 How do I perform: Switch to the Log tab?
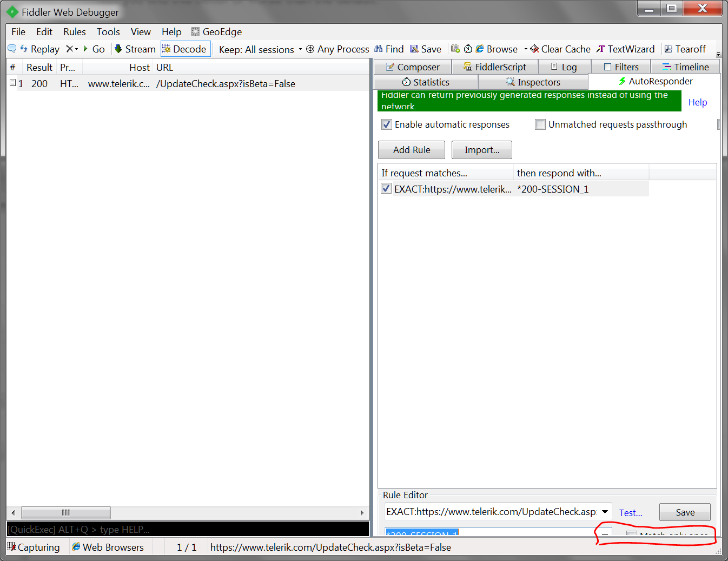564,67
